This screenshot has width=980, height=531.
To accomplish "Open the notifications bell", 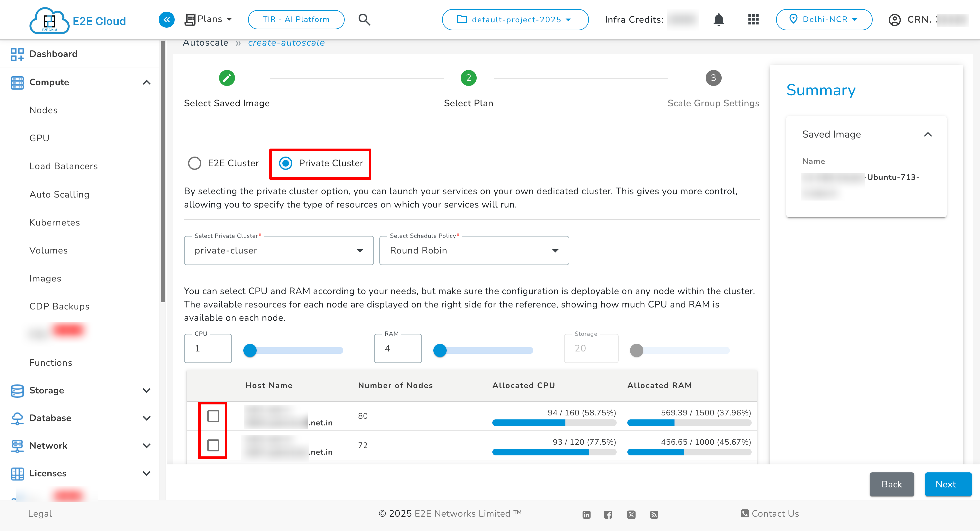I will click(x=718, y=19).
